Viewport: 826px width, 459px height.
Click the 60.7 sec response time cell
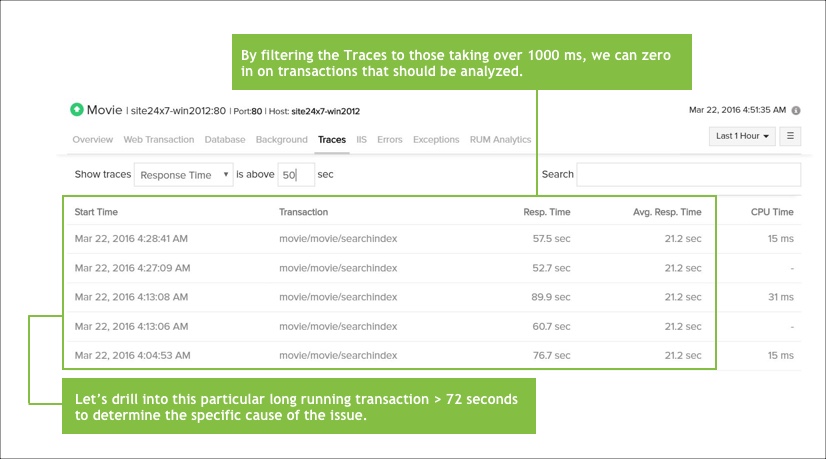click(x=551, y=327)
